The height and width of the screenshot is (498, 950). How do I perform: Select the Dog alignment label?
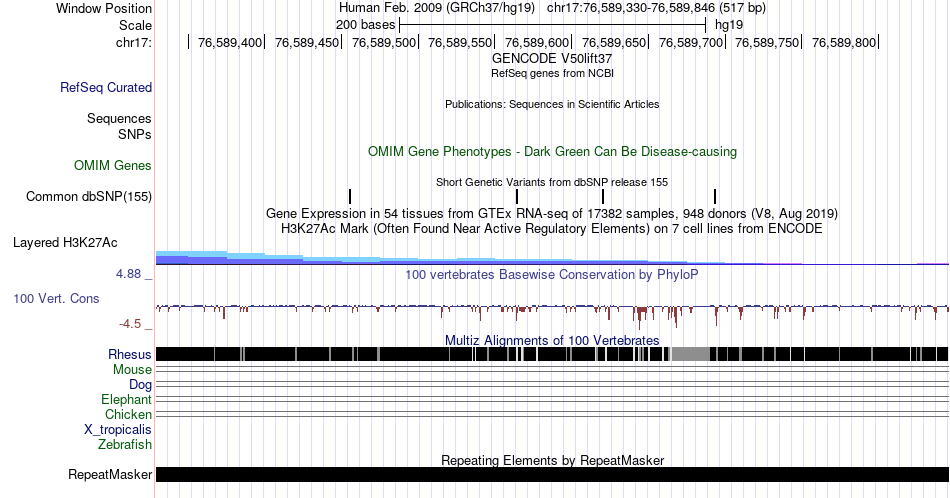pos(140,385)
